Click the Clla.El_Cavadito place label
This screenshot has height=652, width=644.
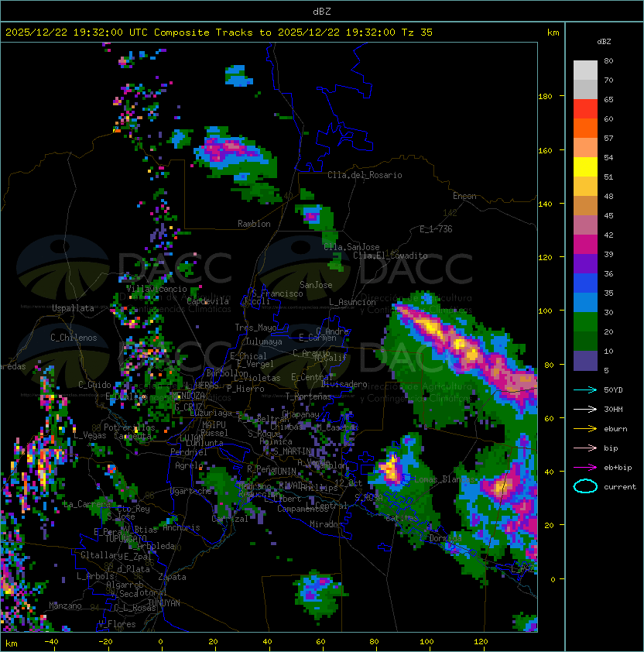[x=390, y=256]
